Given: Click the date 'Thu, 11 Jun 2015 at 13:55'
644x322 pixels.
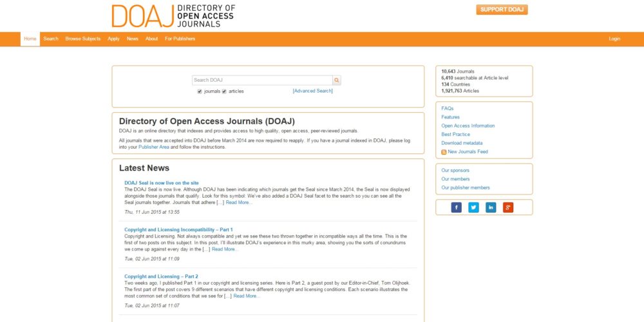Looking at the screenshot, I should pos(152,213).
